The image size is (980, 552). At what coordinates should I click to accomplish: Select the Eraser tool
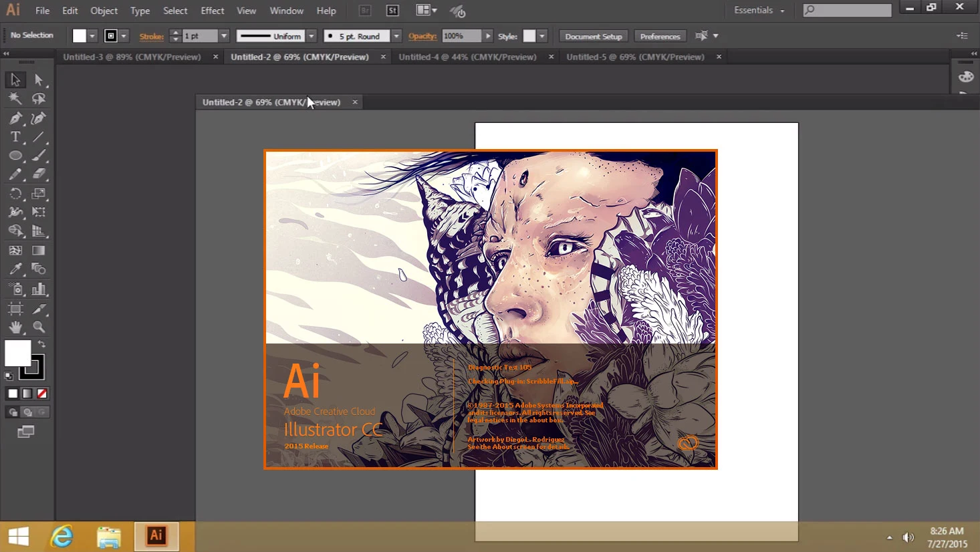(x=39, y=174)
